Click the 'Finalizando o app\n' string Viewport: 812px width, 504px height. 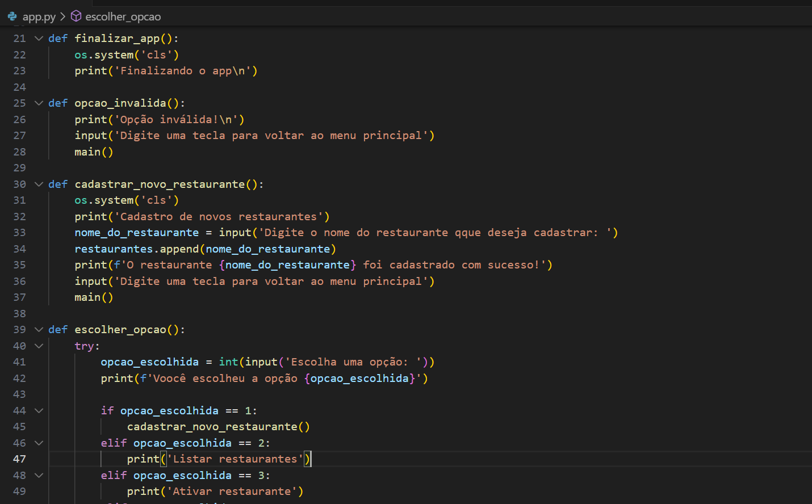click(182, 70)
